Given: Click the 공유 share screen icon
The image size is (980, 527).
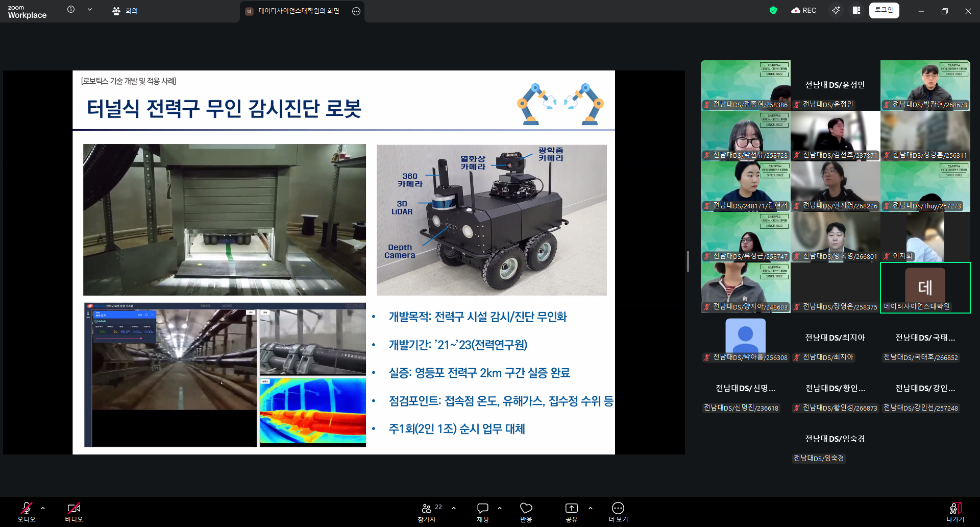Looking at the screenshot, I should pos(571,512).
